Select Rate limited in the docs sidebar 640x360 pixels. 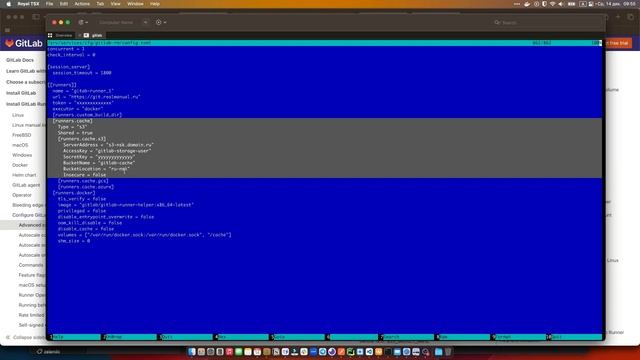tap(31, 315)
